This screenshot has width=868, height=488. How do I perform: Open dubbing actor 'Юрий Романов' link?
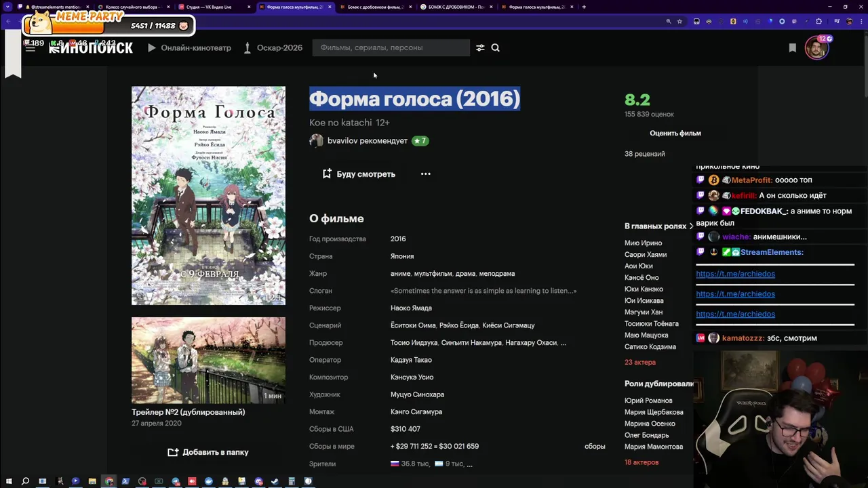tap(648, 401)
